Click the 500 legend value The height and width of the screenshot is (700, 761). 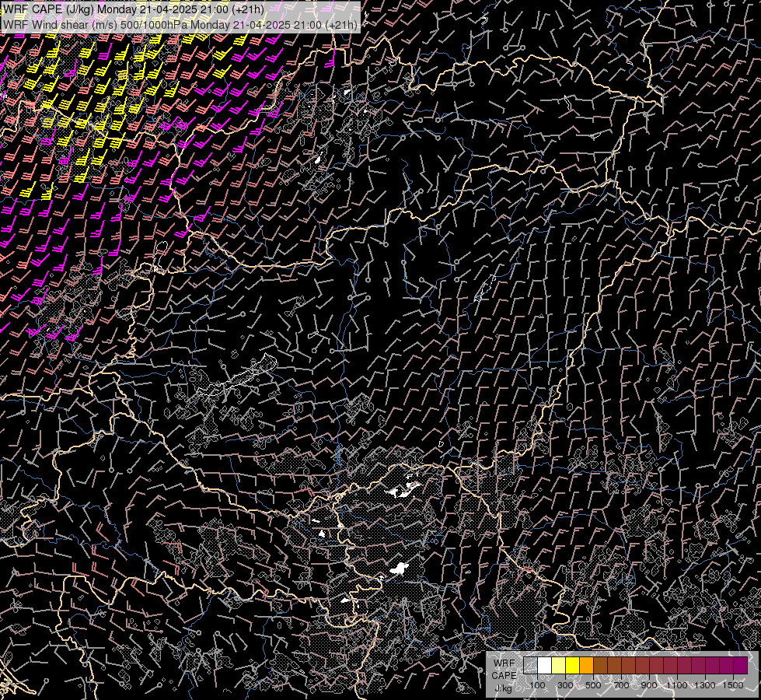click(x=593, y=685)
